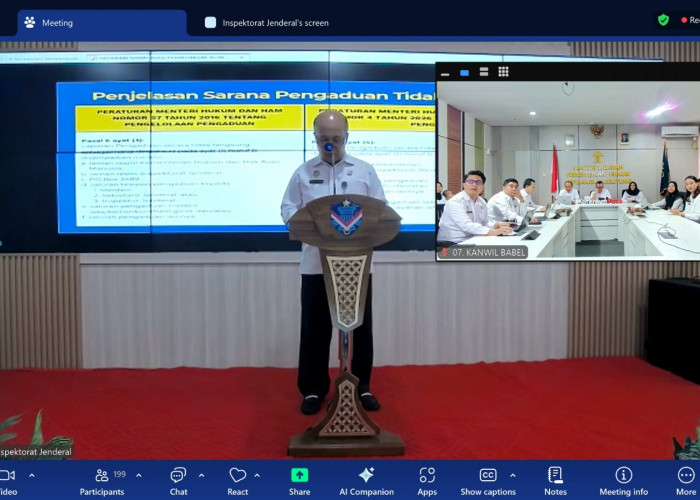
Task: Click the 07. KANWIL BABEL name label
Action: click(483, 252)
